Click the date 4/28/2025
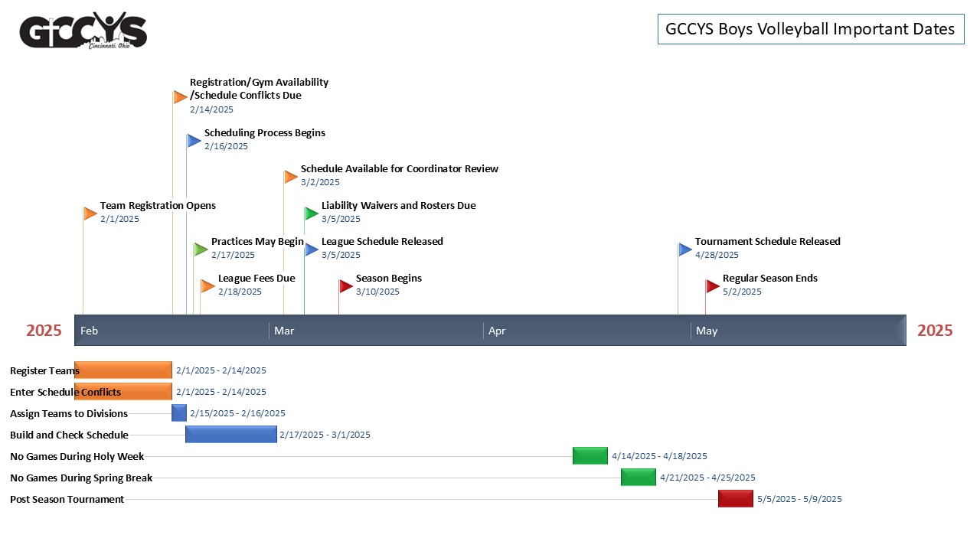Image resolution: width=980 pixels, height=551 pixels. 717,255
